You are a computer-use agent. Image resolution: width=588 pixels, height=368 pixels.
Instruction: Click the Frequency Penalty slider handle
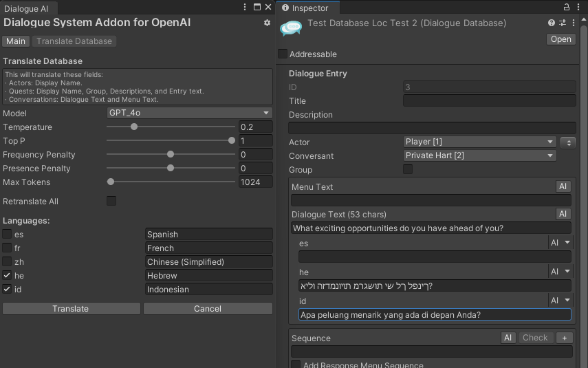pos(171,154)
